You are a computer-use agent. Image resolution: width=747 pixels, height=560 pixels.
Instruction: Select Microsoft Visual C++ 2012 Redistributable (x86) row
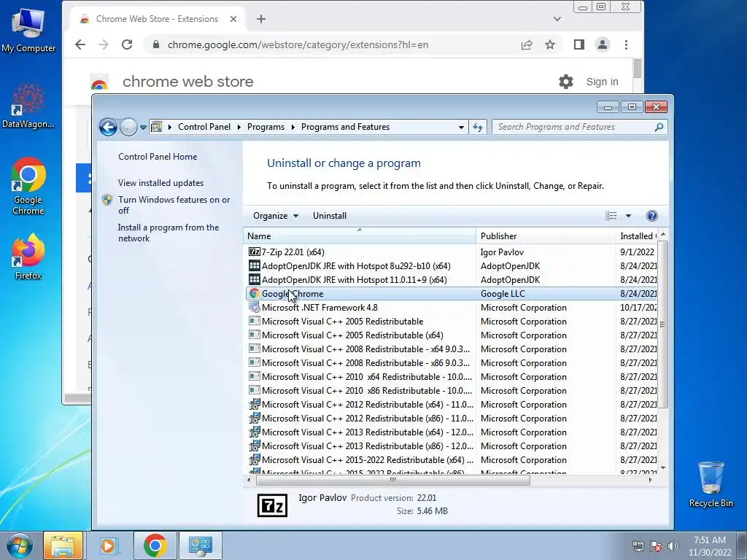tap(452, 418)
